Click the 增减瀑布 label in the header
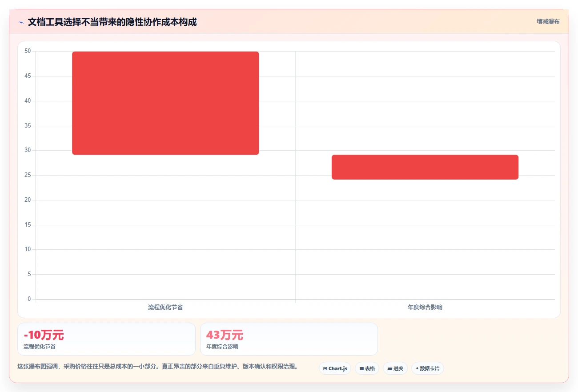Image resolution: width=578 pixels, height=392 pixels. point(548,21)
